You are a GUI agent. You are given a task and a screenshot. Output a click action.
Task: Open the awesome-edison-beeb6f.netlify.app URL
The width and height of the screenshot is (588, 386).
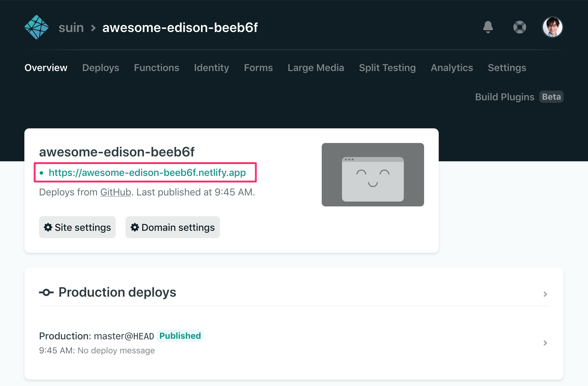[147, 173]
